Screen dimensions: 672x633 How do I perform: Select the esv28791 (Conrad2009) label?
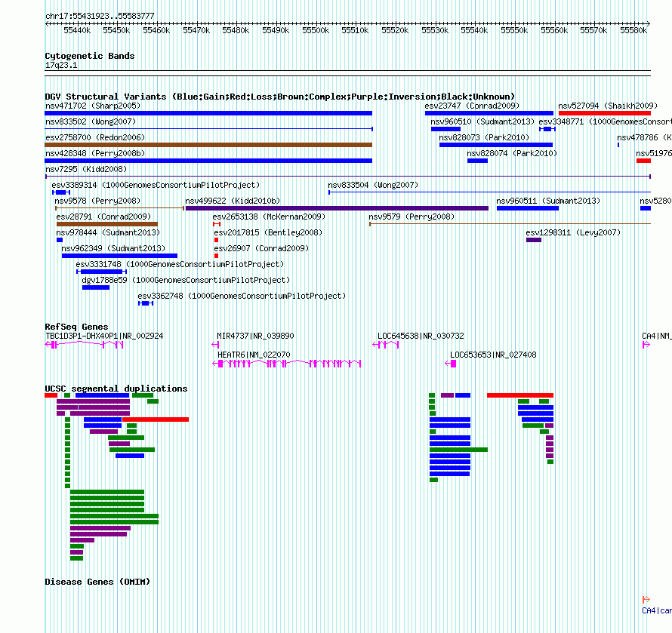[x=103, y=217]
